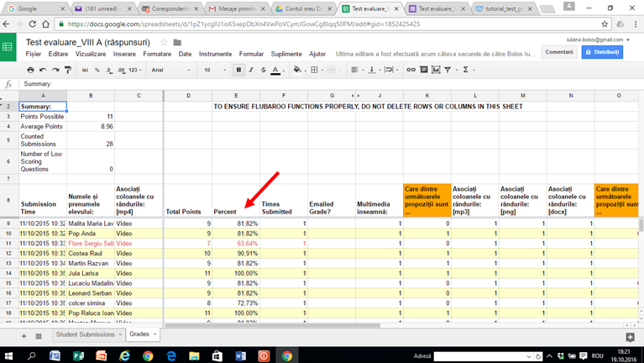This screenshot has height=363, width=644.
Task: Redo action with the redo arrow
Action: pos(55,70)
